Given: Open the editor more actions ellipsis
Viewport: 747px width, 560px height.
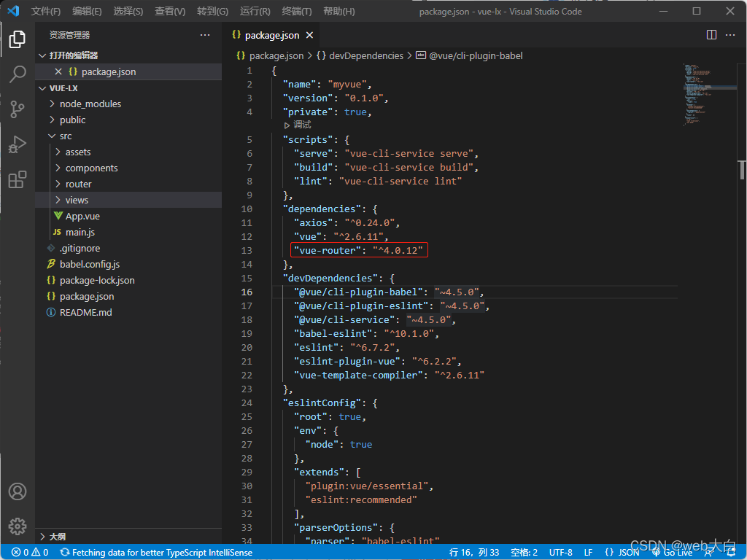Looking at the screenshot, I should click(x=729, y=35).
